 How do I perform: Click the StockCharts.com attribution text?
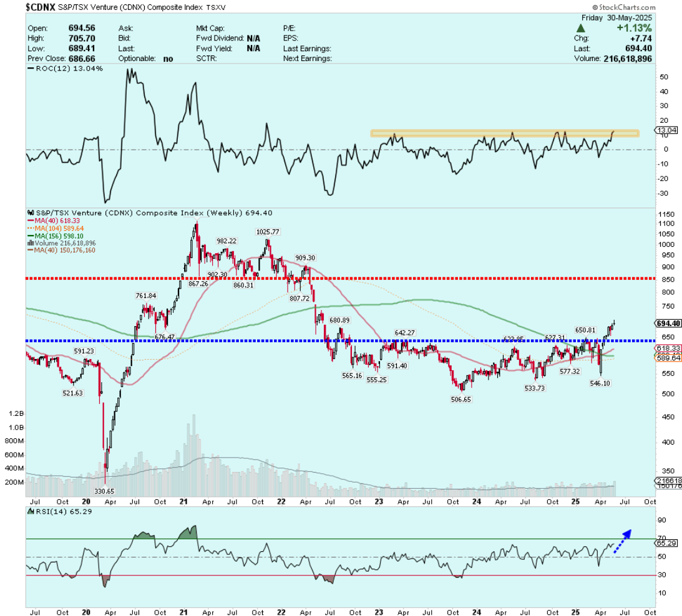pos(624,7)
